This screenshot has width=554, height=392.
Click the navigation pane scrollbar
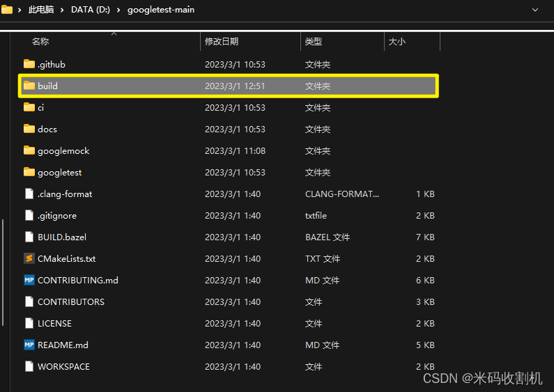tap(3, 273)
